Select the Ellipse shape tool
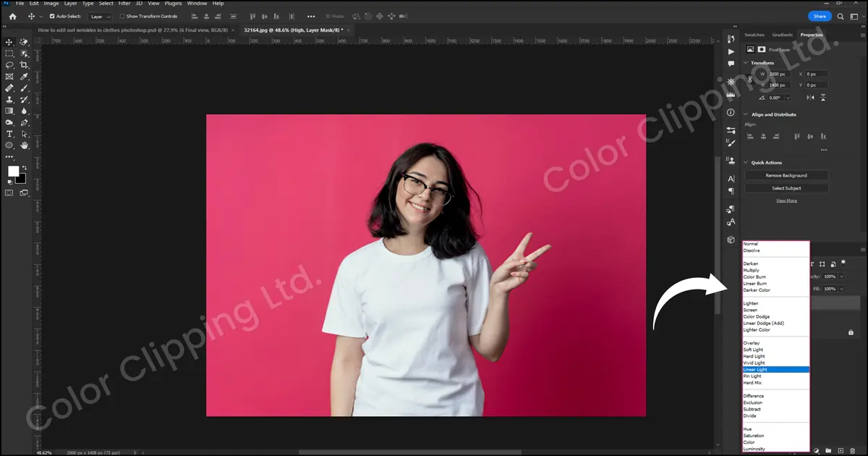The width and height of the screenshot is (868, 456). pos(9,145)
